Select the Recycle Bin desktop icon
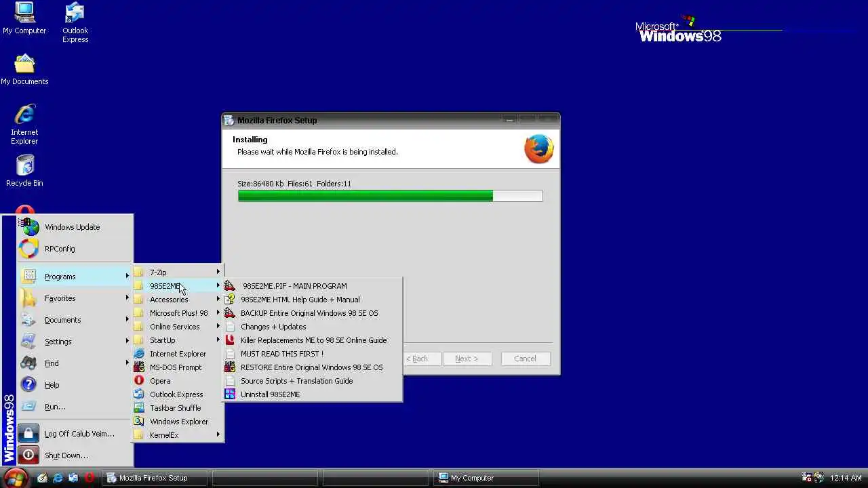Screen dimensions: 868x488 24,171
